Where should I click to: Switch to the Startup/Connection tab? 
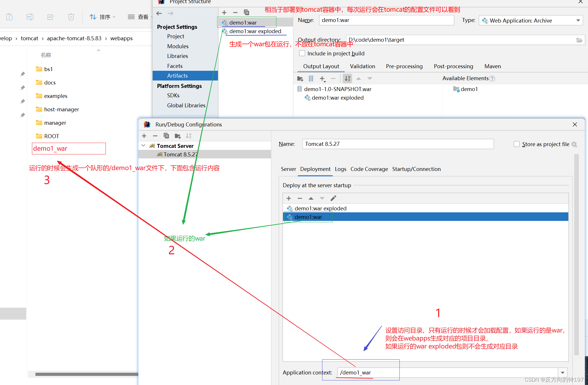point(416,169)
